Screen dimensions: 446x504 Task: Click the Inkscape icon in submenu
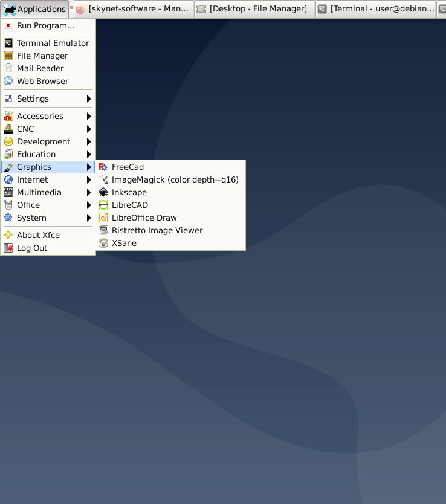(103, 192)
